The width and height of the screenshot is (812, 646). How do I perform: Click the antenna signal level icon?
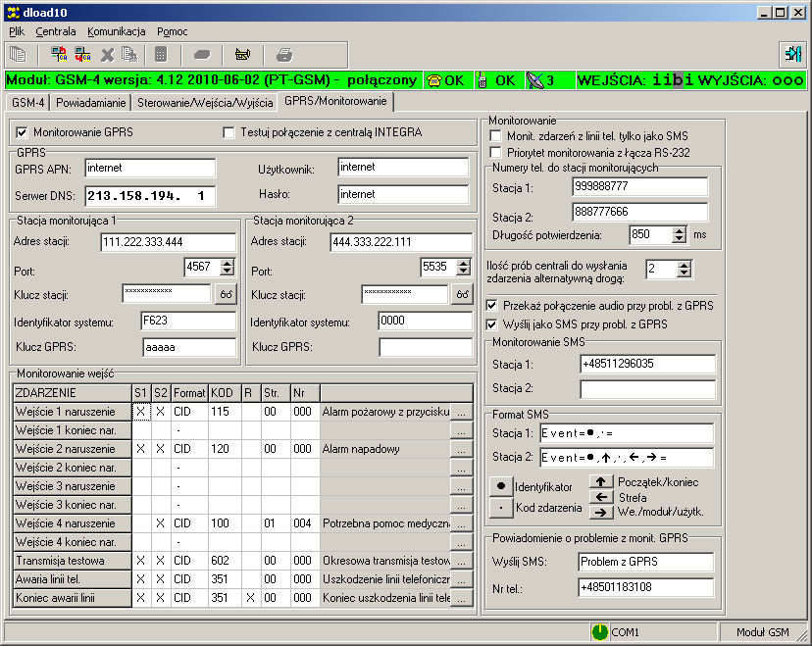(534, 80)
